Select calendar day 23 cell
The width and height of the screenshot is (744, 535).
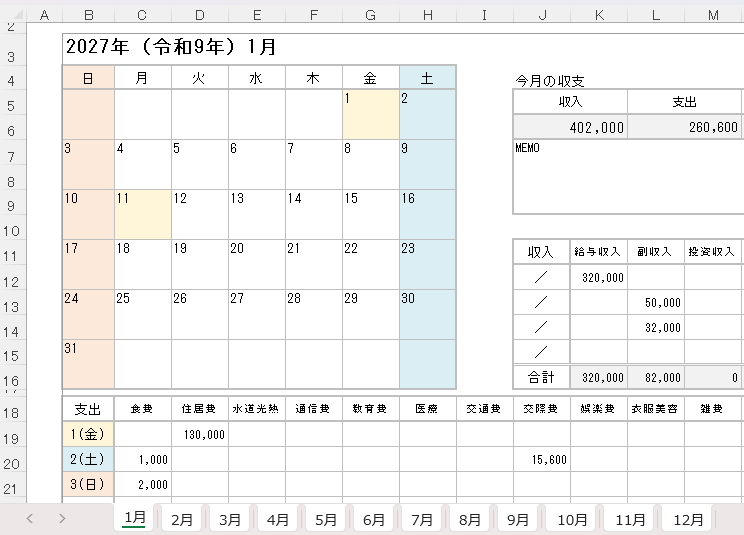[428, 264]
